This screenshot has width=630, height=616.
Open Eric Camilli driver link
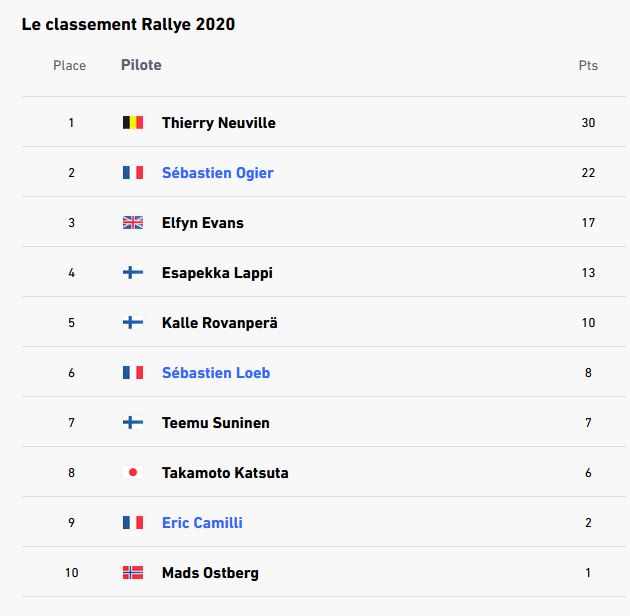click(202, 523)
